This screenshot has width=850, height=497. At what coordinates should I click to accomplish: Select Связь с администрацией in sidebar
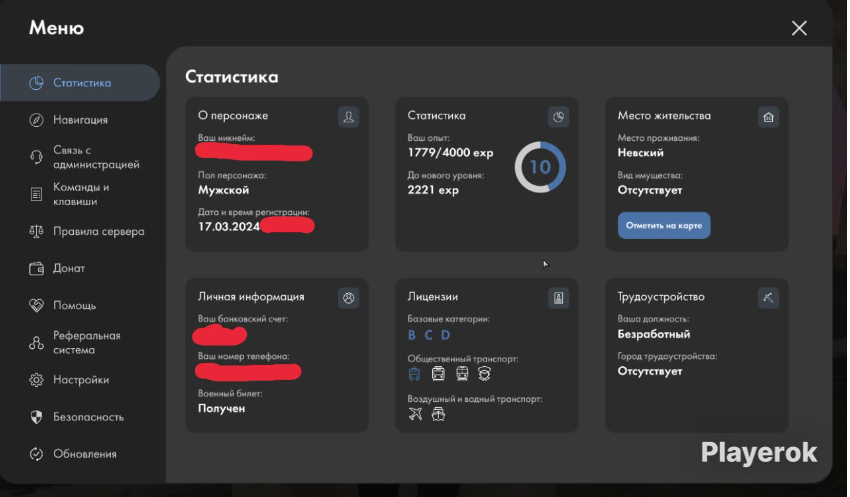coord(96,157)
